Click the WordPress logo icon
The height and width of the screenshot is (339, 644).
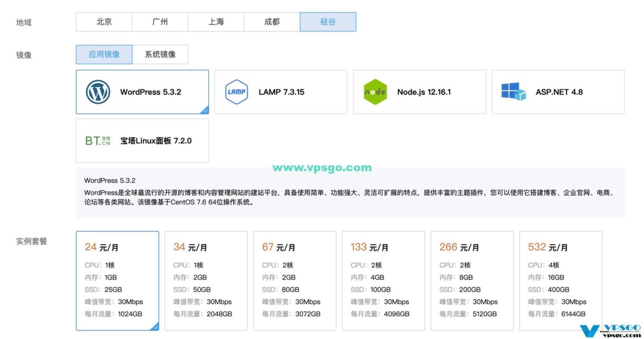(x=98, y=92)
